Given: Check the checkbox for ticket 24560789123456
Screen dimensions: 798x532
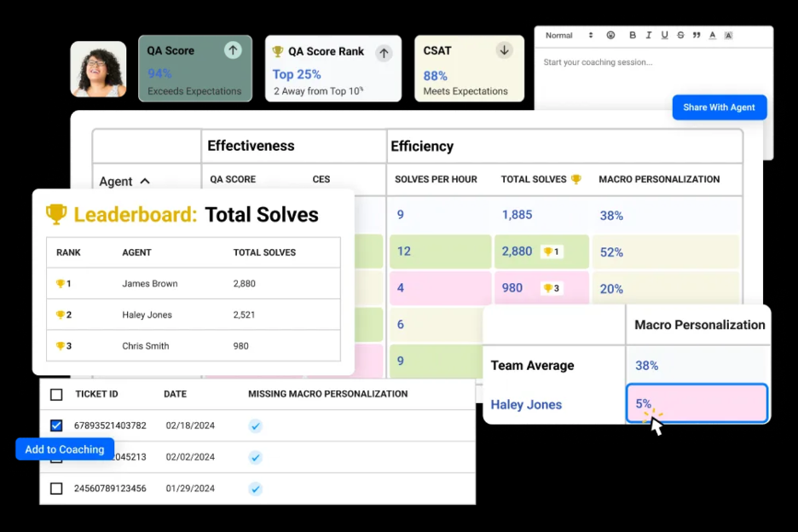Looking at the screenshot, I should click(56, 489).
